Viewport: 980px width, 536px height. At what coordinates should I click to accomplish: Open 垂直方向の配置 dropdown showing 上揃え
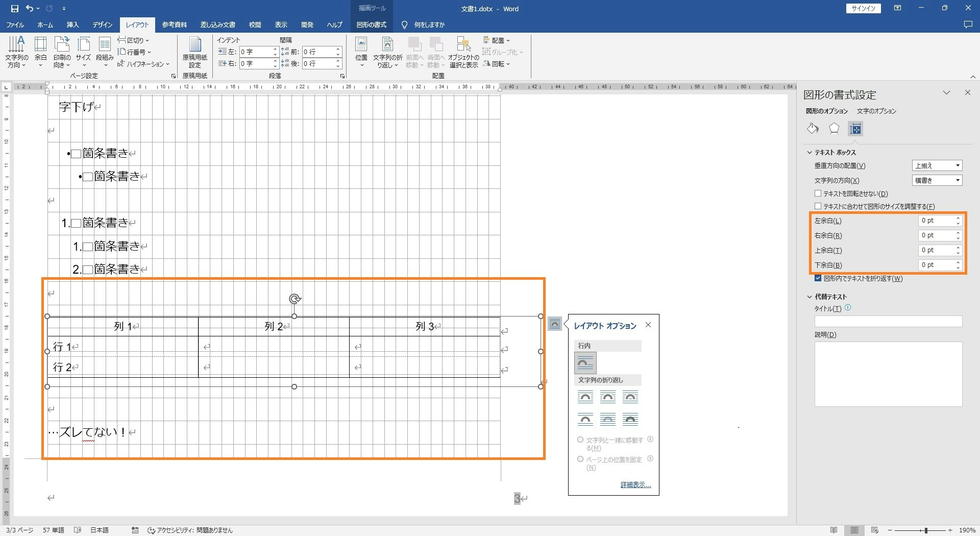click(937, 165)
